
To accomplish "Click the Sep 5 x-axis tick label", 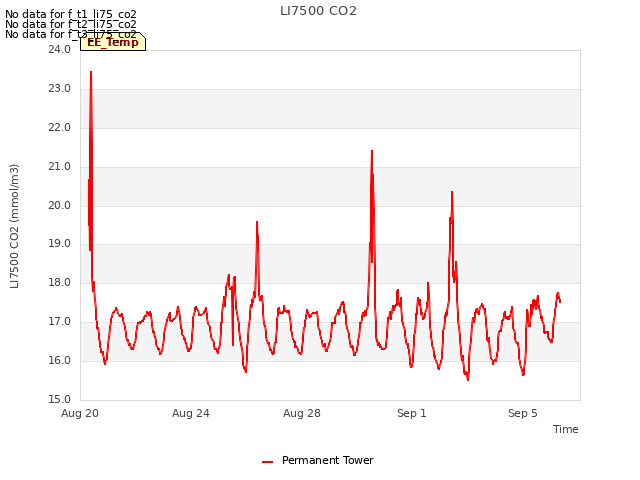I will (x=522, y=413).
